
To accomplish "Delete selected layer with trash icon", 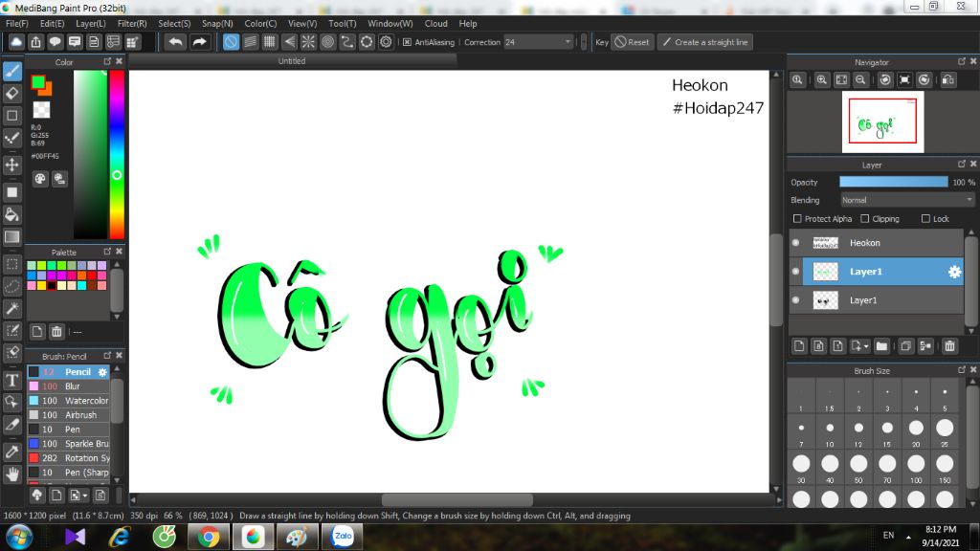I will tap(949, 346).
